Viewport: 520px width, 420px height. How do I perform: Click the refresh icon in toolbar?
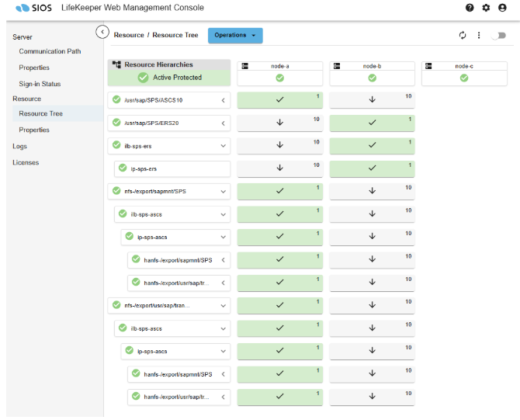click(463, 35)
